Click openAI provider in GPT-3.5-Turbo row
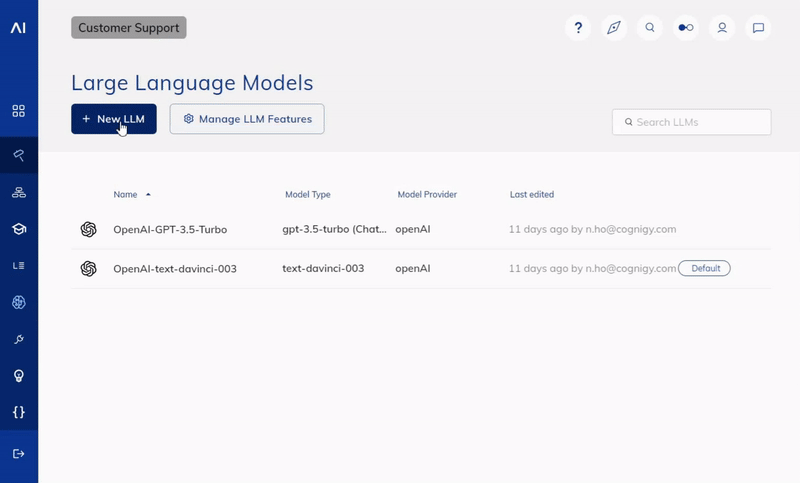This screenshot has height=483, width=800. (x=413, y=229)
